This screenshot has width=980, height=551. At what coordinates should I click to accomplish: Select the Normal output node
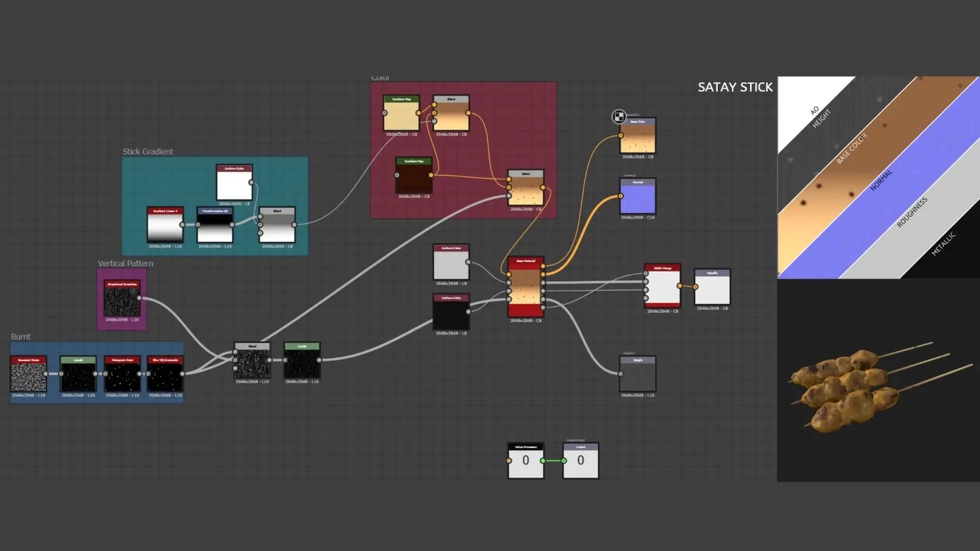pos(638,196)
